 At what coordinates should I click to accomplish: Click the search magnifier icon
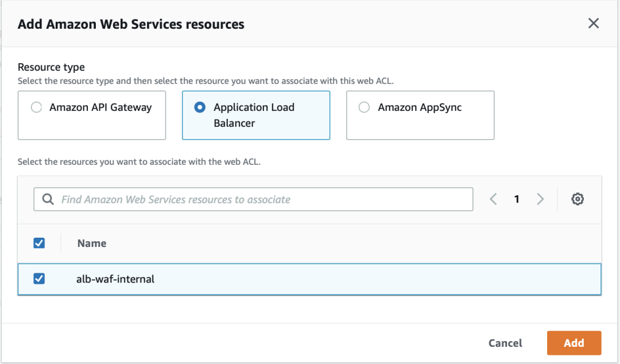(48, 199)
